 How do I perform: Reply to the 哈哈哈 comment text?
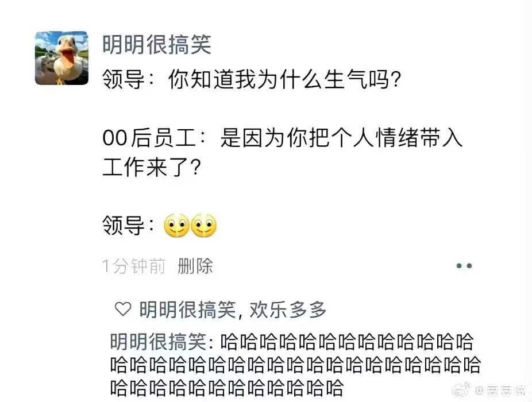[295, 365]
